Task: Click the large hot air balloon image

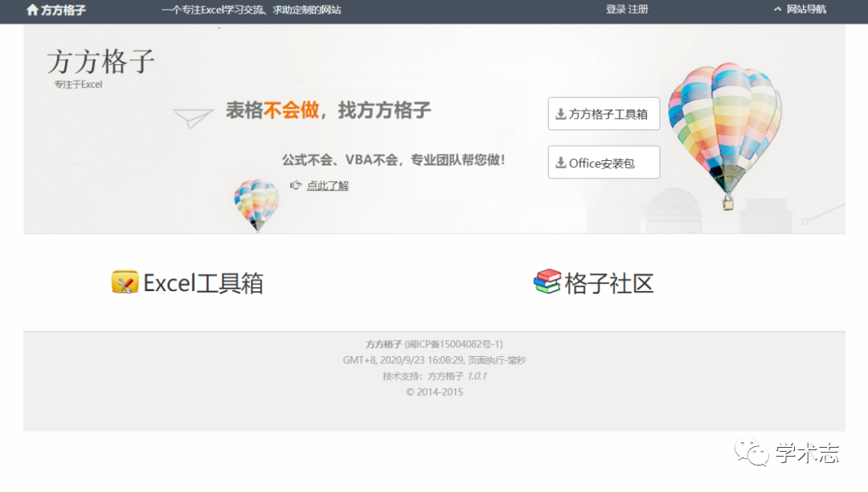Action: (723, 129)
